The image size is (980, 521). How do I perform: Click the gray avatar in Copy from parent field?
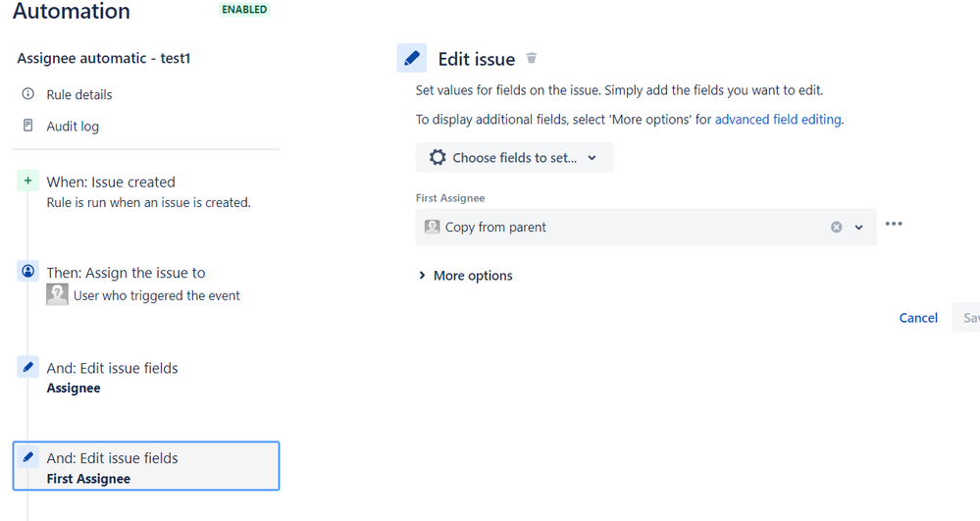(432, 227)
